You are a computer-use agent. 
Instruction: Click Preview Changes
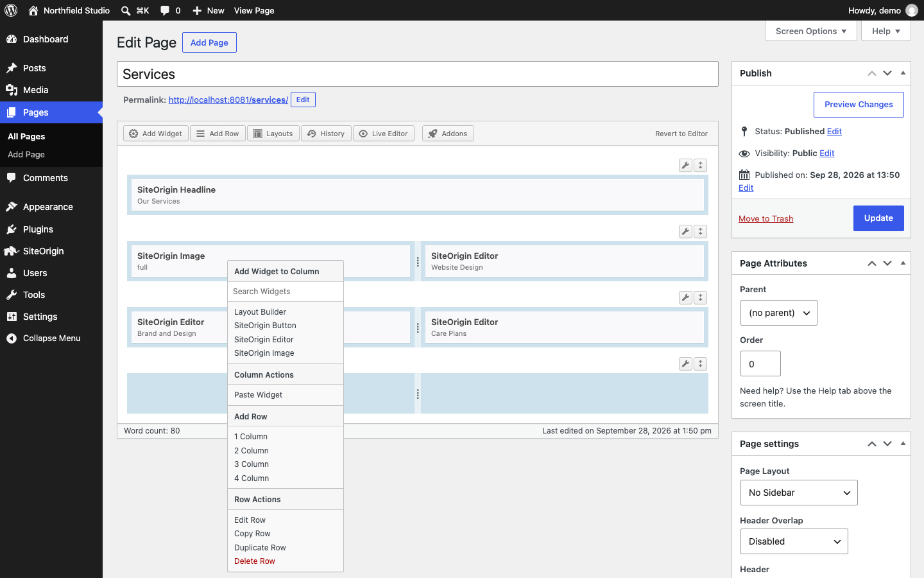point(859,105)
